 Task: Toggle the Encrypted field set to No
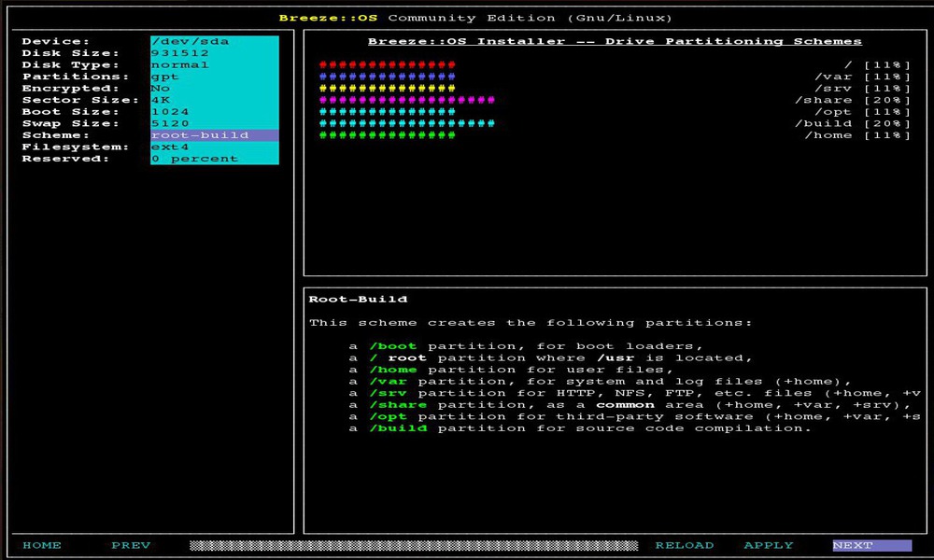(x=214, y=89)
